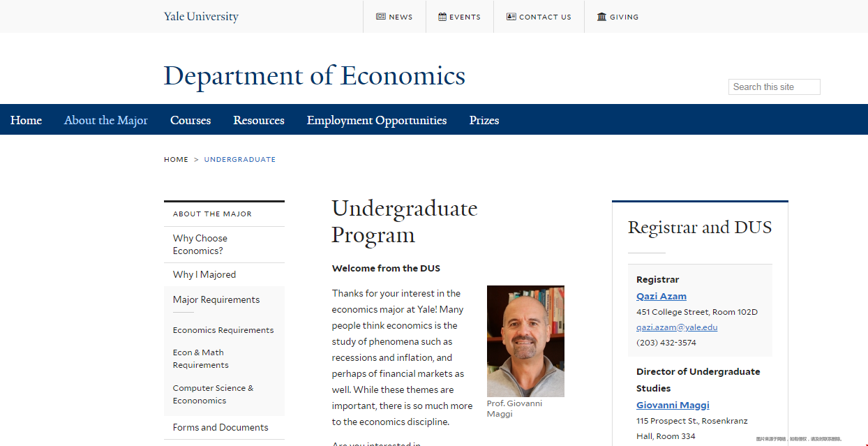Viewport: 868px width, 446px height.
Task: Open Econ & Math Requirements sublink
Action: 201,359
